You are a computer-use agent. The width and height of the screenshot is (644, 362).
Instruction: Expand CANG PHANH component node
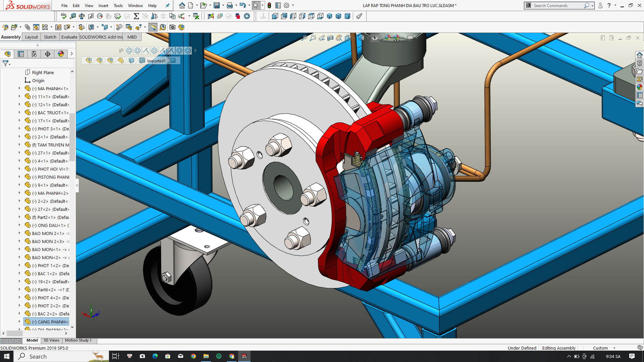point(19,321)
